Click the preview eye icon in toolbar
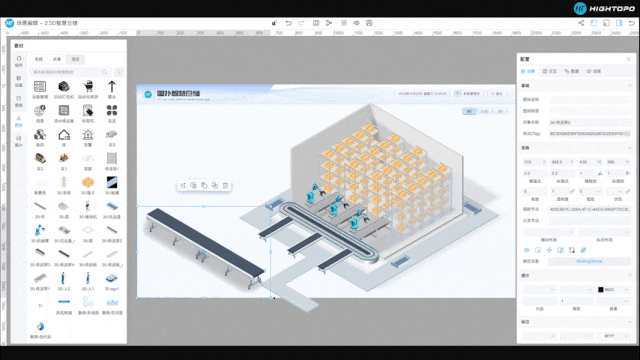This screenshot has width=640, height=360. [x=356, y=23]
